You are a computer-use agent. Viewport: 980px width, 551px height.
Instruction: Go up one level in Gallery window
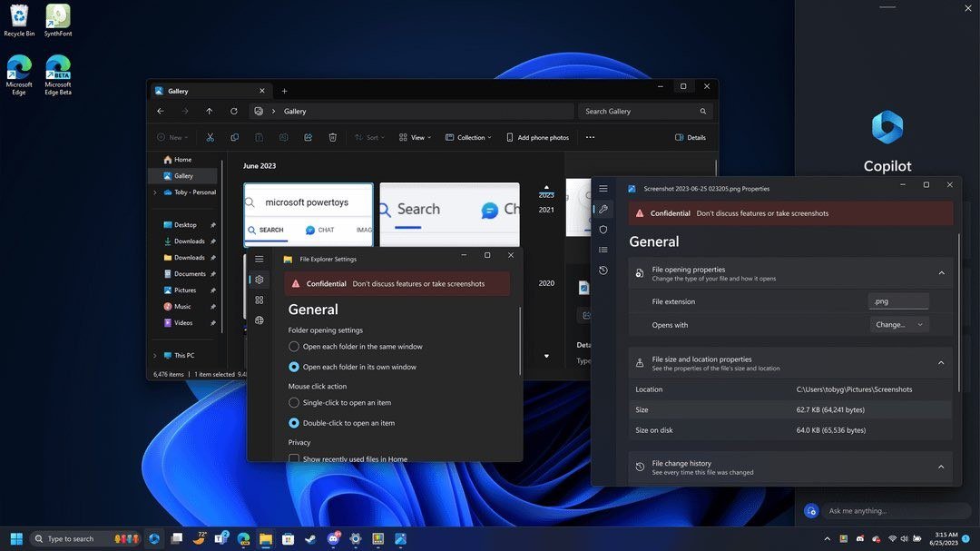(210, 112)
